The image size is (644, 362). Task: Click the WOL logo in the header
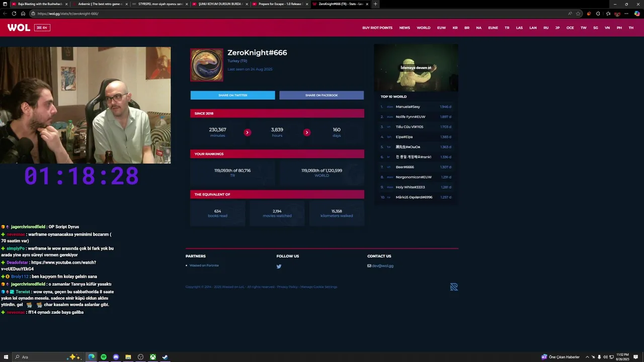point(19,28)
